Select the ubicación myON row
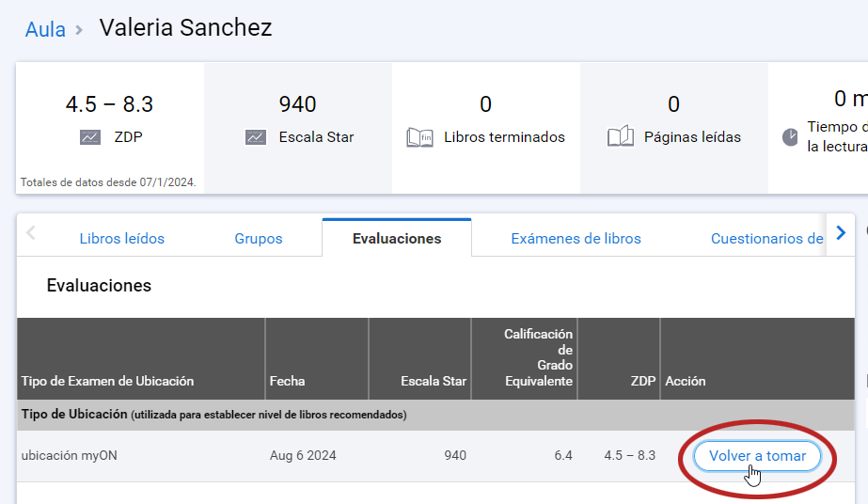This screenshot has width=868, height=504. pos(70,456)
